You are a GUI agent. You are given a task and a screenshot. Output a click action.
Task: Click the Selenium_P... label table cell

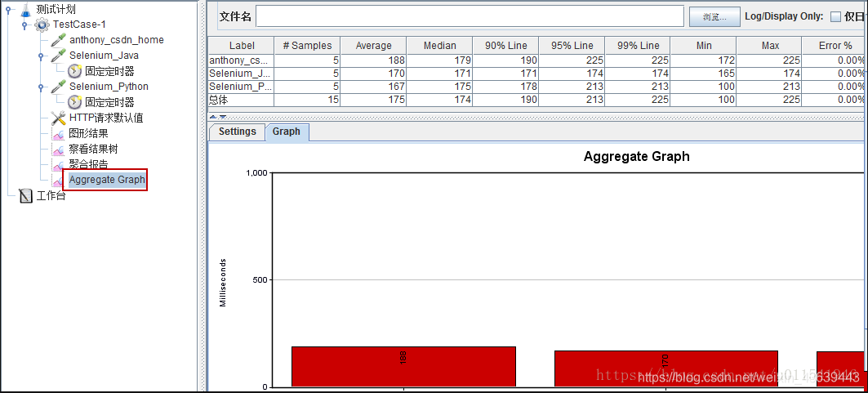(242, 87)
